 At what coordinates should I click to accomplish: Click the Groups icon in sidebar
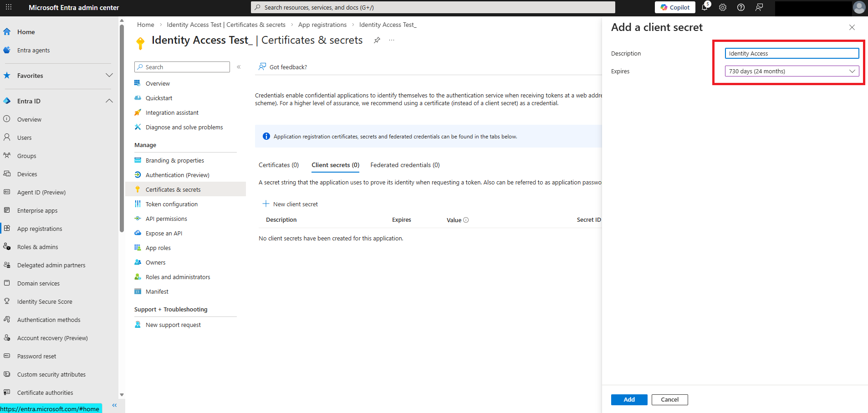[7, 155]
